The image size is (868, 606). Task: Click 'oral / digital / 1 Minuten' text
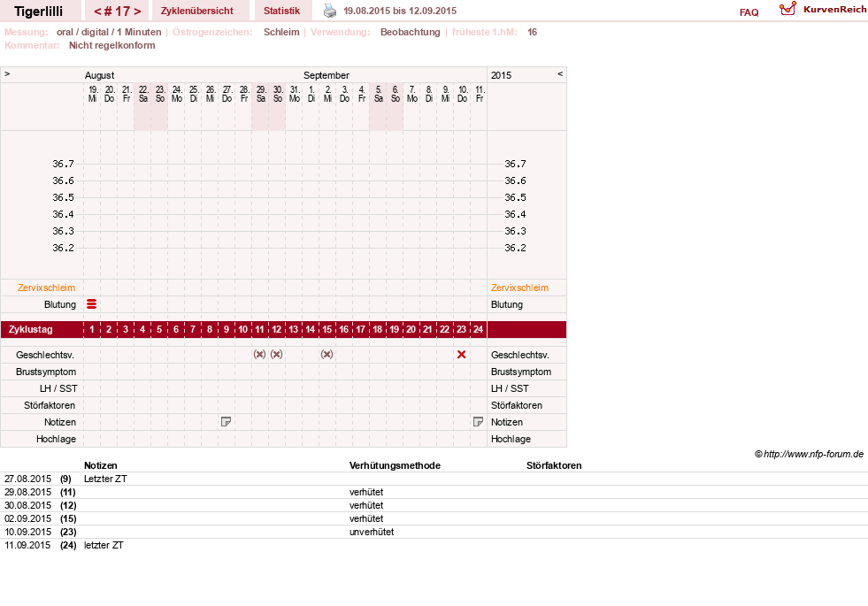coord(109,32)
